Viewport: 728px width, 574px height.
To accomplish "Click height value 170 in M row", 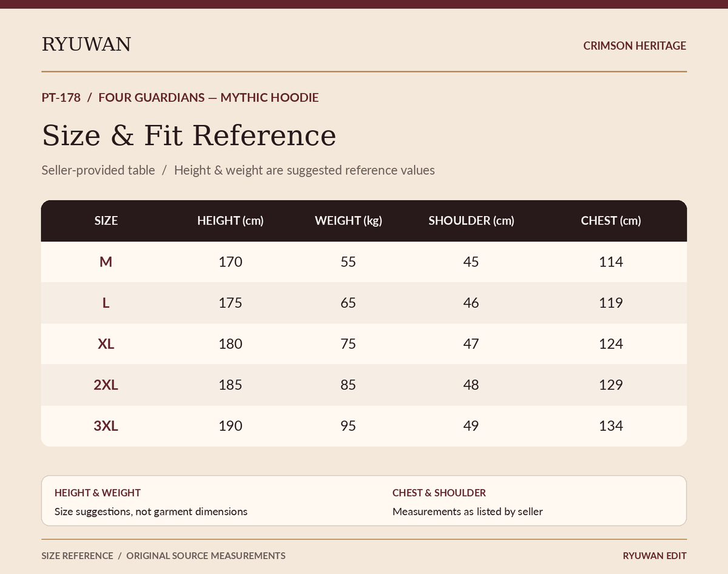I will [x=230, y=262].
